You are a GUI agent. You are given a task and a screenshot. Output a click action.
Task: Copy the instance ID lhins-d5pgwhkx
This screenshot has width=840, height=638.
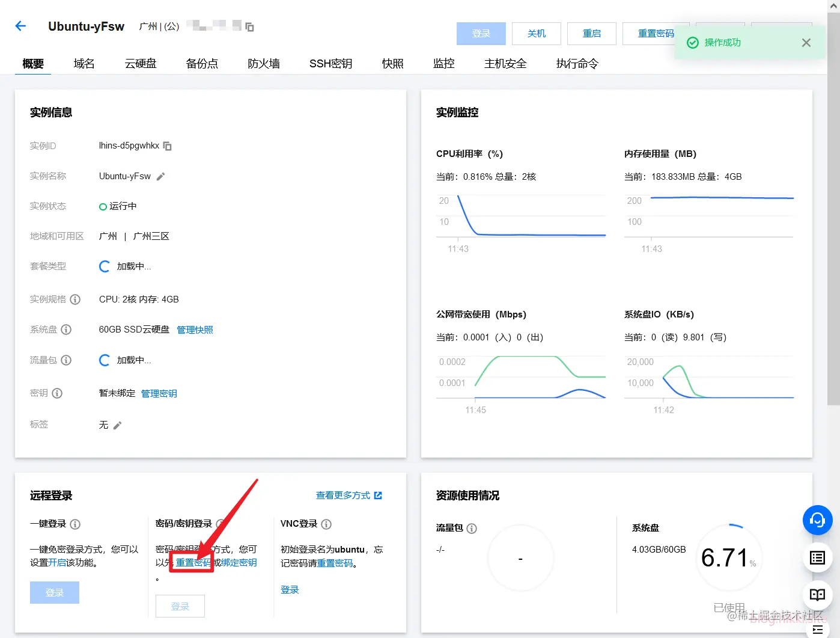point(168,146)
